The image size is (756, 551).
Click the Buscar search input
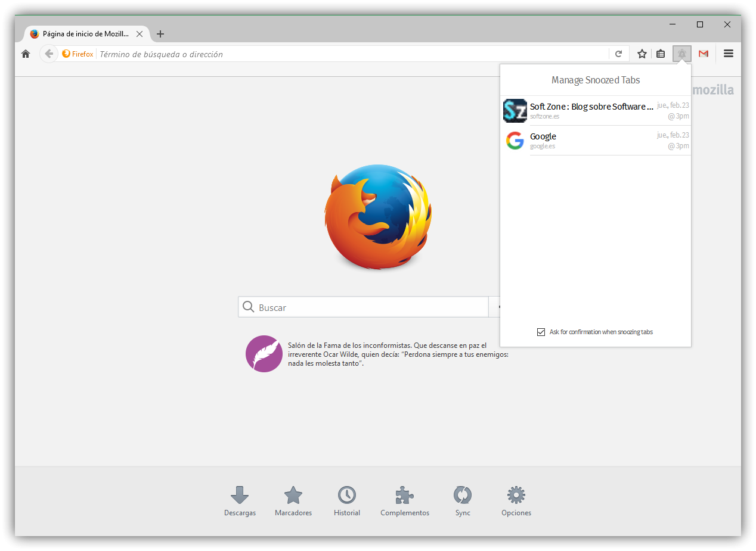tap(363, 307)
